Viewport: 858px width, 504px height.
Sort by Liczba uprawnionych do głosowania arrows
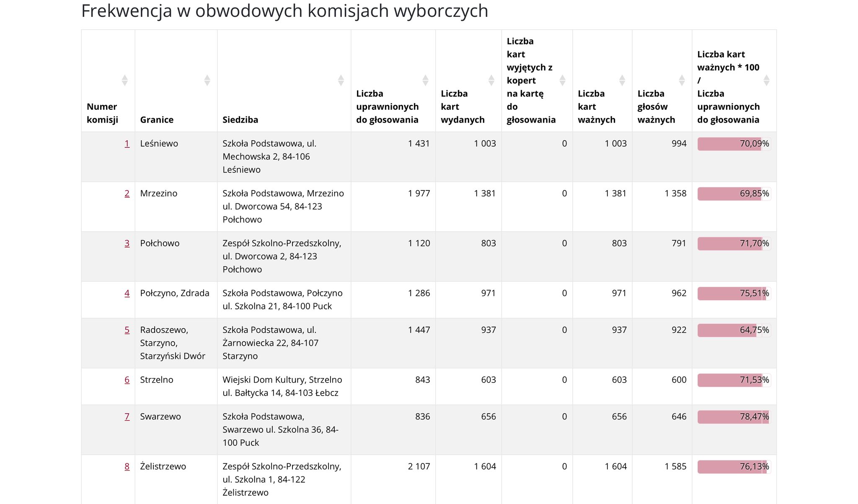[425, 80]
